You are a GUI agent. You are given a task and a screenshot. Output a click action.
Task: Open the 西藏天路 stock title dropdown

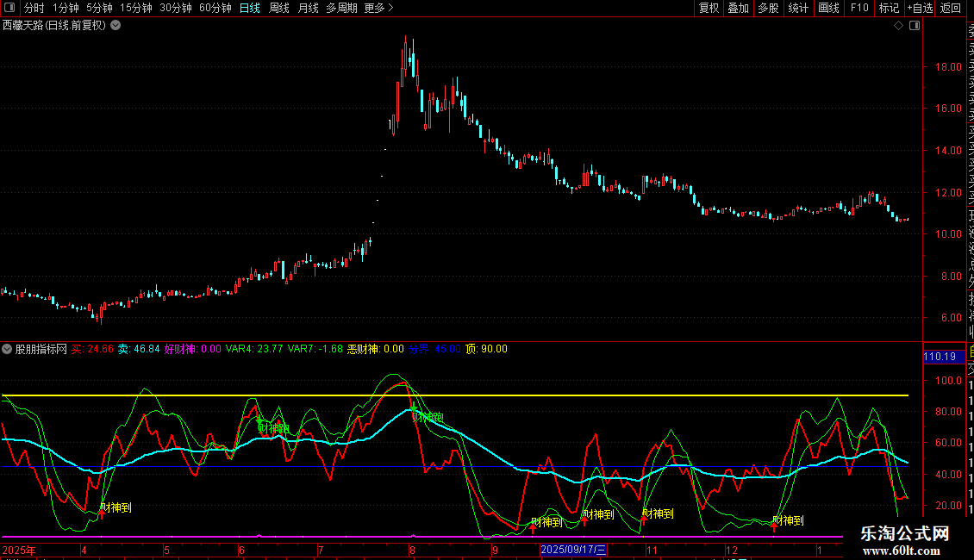pos(116,25)
